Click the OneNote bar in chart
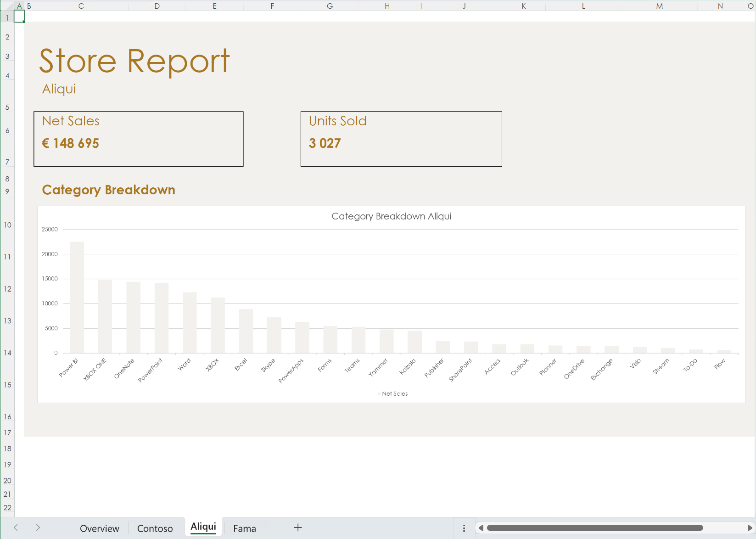Screen dimensions: 756x539 click(x=133, y=317)
